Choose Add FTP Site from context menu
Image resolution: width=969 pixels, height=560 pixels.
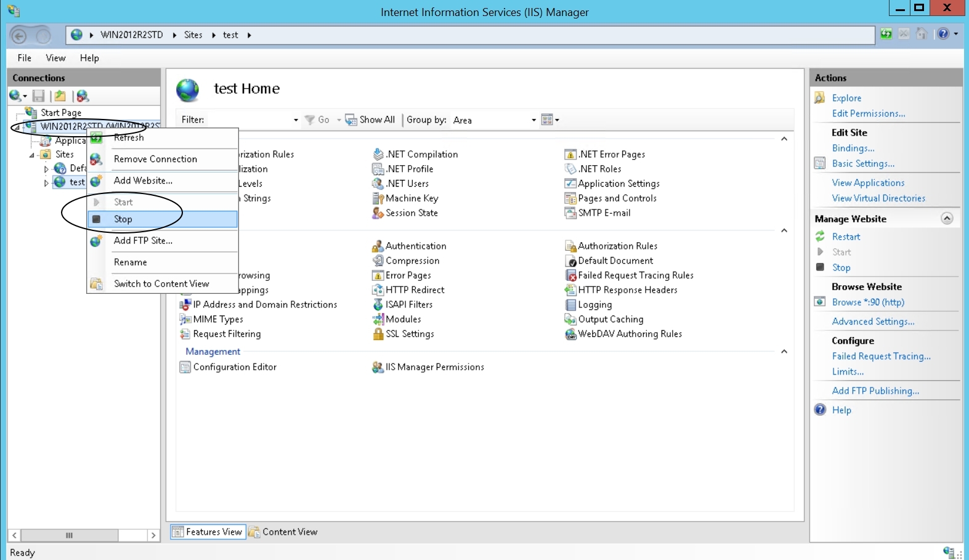pyautogui.click(x=163, y=241)
